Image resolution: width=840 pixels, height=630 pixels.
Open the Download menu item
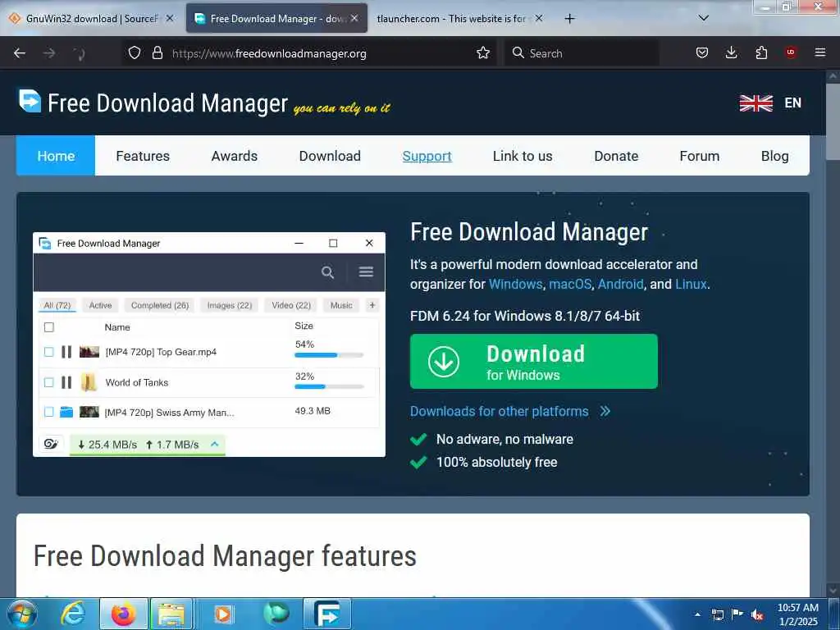tap(330, 156)
